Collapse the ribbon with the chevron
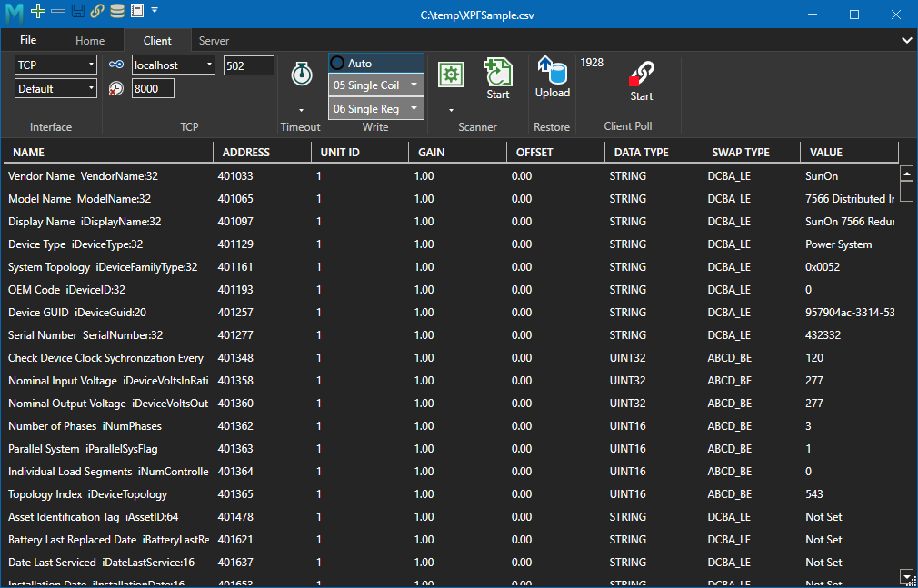Viewport: 918px width, 588px height. (906, 40)
